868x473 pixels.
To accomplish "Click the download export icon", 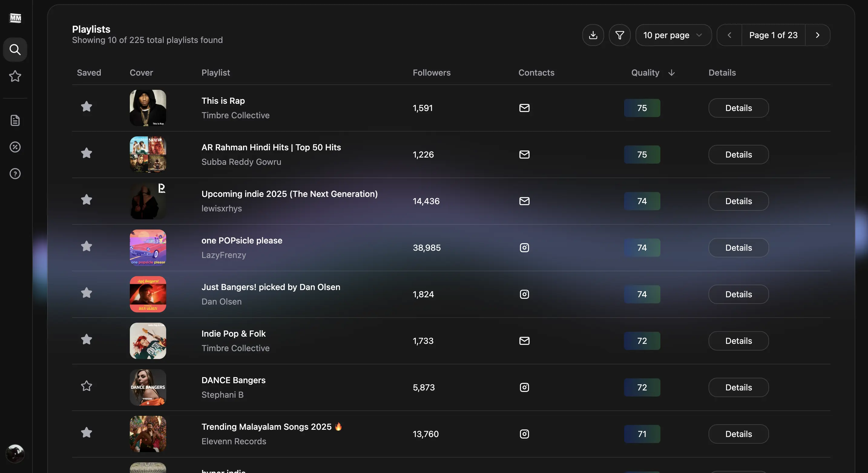I will coord(593,35).
